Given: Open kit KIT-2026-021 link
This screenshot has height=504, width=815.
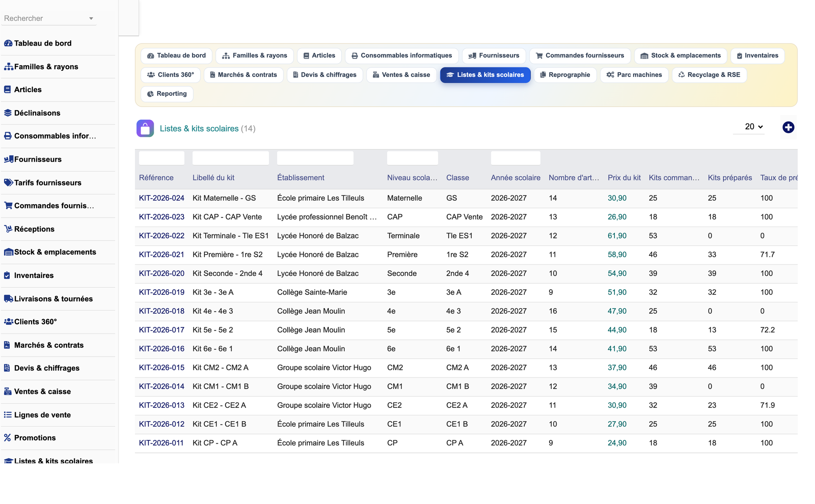Looking at the screenshot, I should click(x=161, y=255).
